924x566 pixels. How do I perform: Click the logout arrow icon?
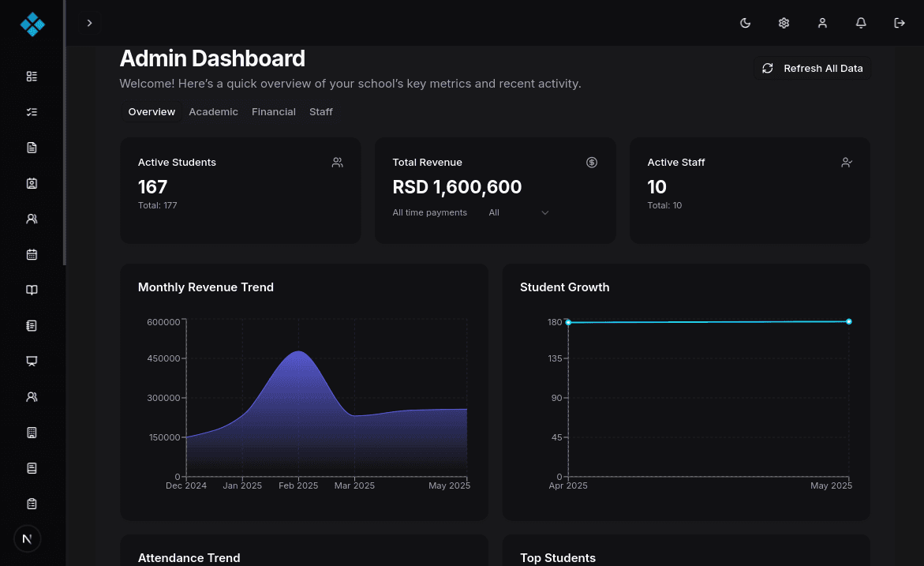[900, 23]
